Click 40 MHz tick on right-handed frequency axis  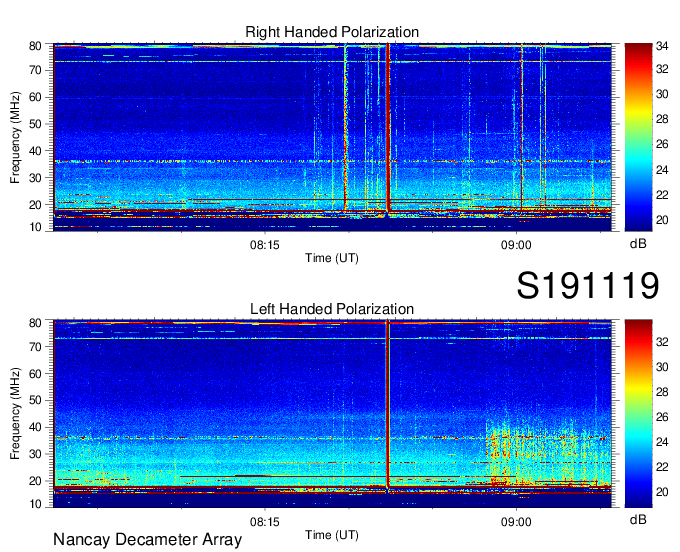click(x=35, y=150)
